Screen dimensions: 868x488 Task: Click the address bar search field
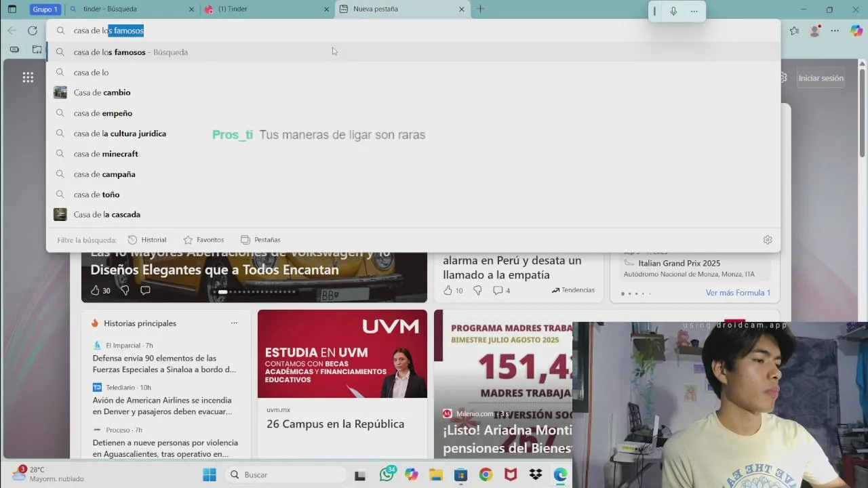413,30
